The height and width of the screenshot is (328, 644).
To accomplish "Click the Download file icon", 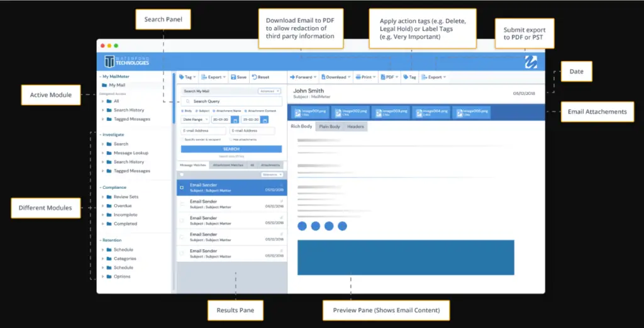I will pyautogui.click(x=323, y=77).
